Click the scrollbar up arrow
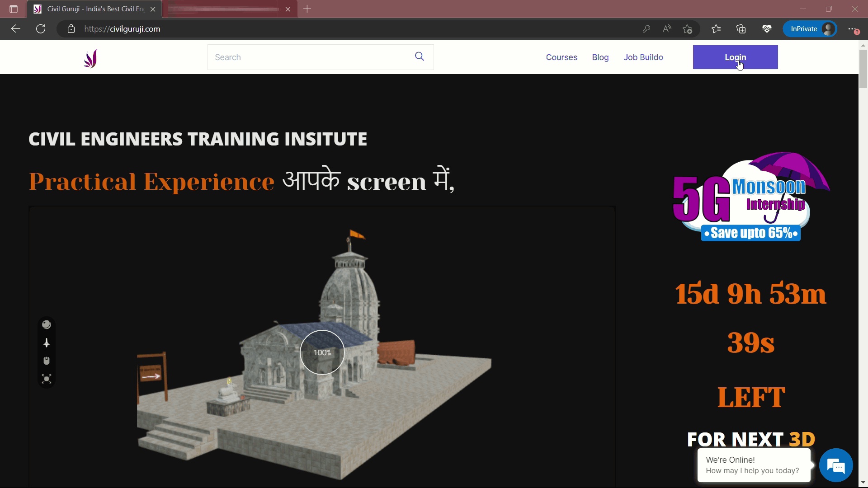Image resolution: width=868 pixels, height=488 pixels. (x=863, y=45)
